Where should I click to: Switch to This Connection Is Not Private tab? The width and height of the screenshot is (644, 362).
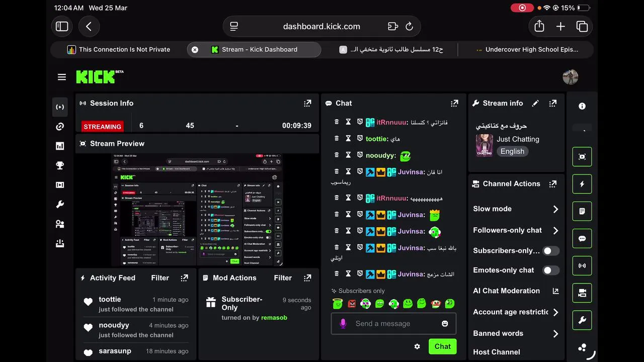119,49
